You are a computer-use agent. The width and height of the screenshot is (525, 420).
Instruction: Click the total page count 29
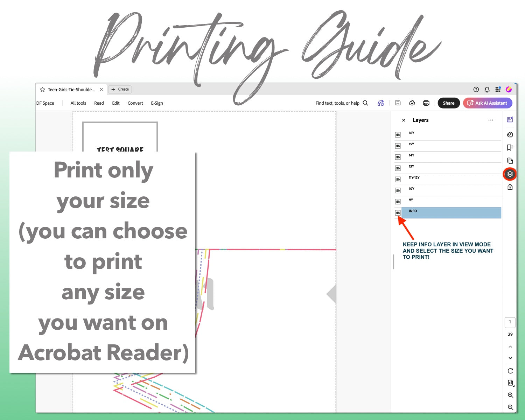[510, 334]
